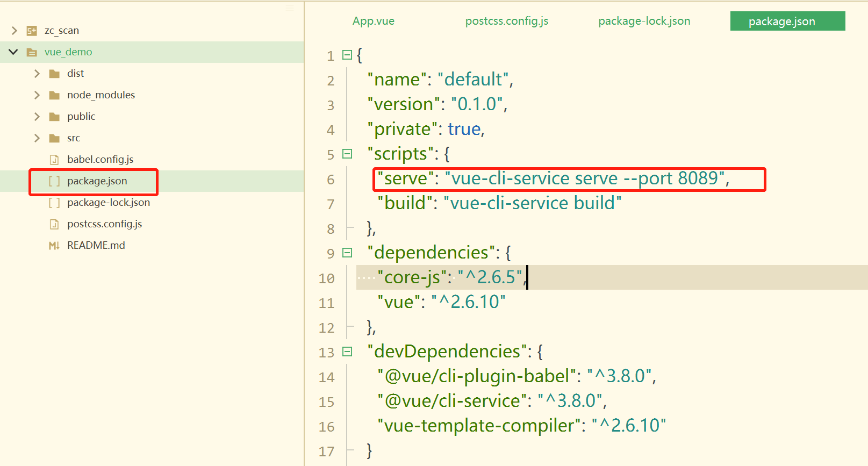This screenshot has width=868, height=466.
Task: Select the public folder name
Action: 81,117
